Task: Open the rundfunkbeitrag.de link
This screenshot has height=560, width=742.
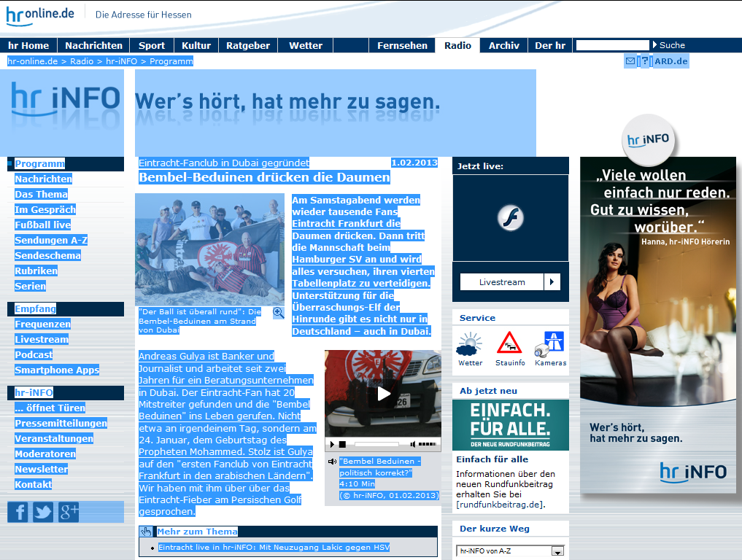Action: pyautogui.click(x=501, y=505)
